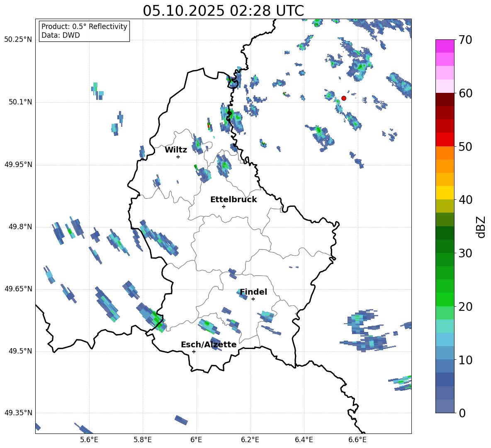Click the 6.6°E longitude label
This screenshot has height=448, width=491.
357,440
